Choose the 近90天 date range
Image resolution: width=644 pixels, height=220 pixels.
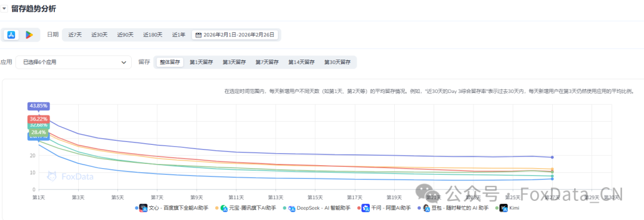125,35
